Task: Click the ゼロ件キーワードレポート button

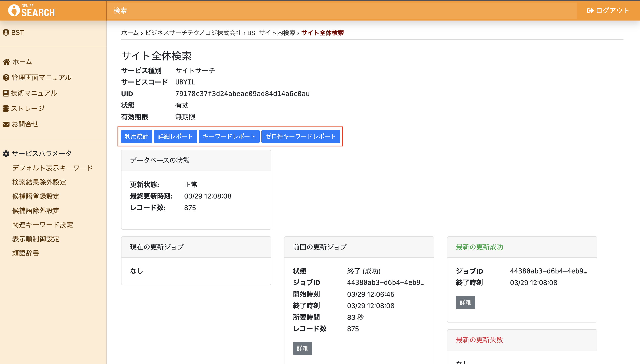Action: click(301, 136)
